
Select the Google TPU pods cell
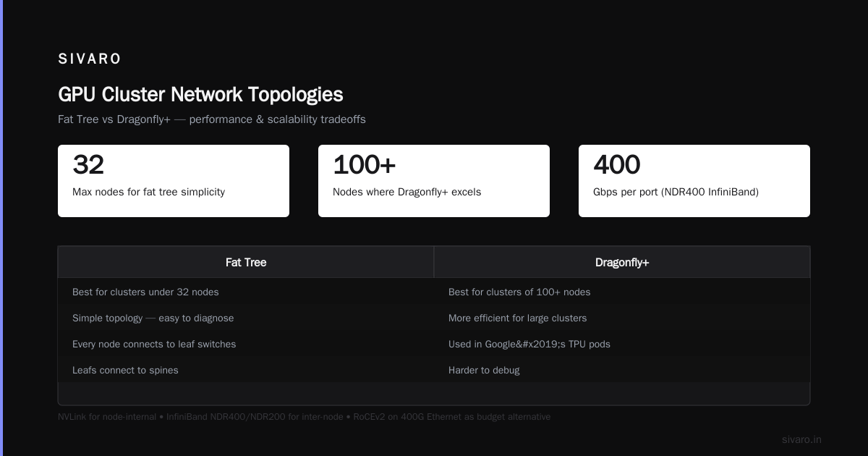pos(622,344)
